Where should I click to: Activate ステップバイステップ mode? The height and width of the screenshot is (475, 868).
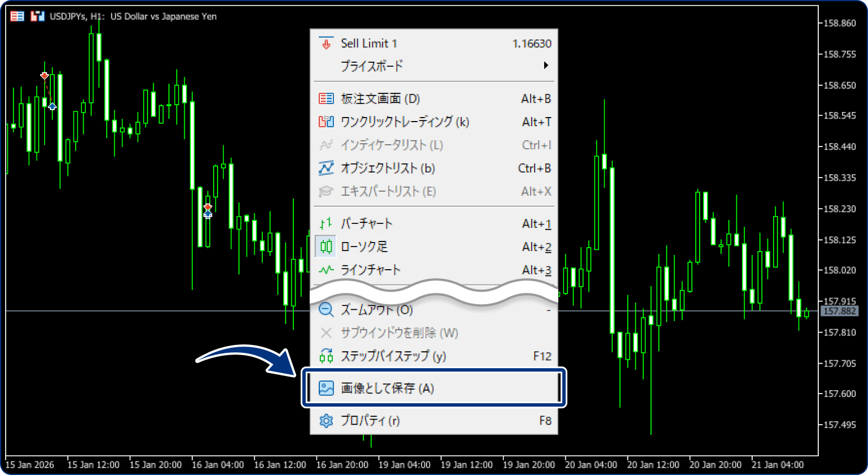[x=393, y=356]
